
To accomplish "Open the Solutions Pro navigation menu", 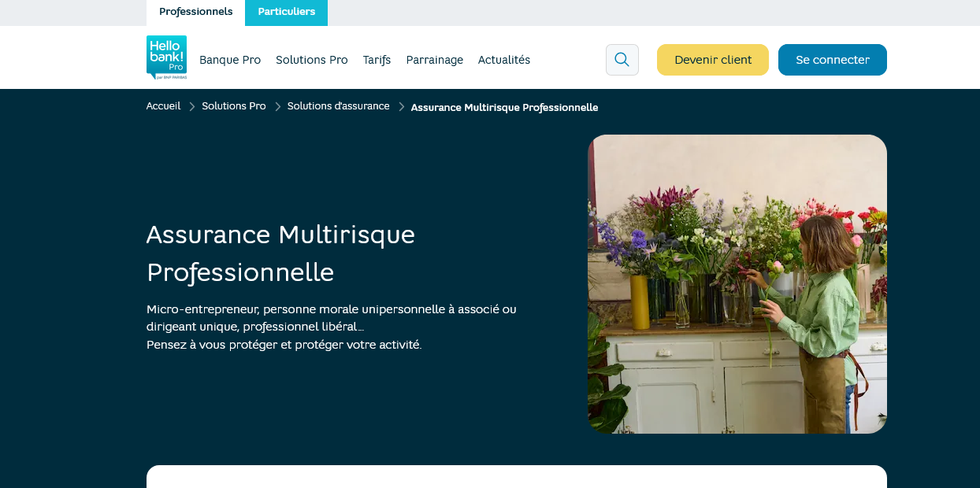I will coord(311,60).
